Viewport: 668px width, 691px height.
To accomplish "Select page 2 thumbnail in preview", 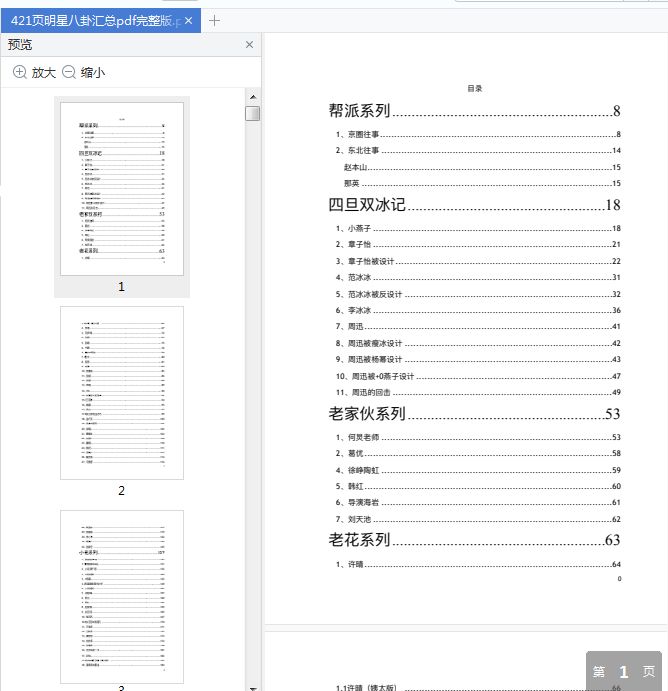I will pos(122,392).
